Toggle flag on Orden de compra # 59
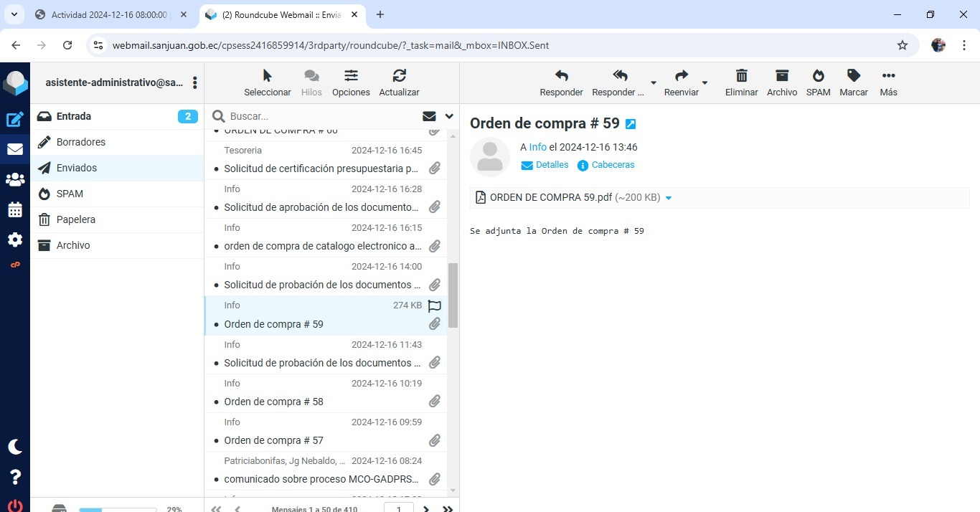The height and width of the screenshot is (512, 980). (x=434, y=306)
